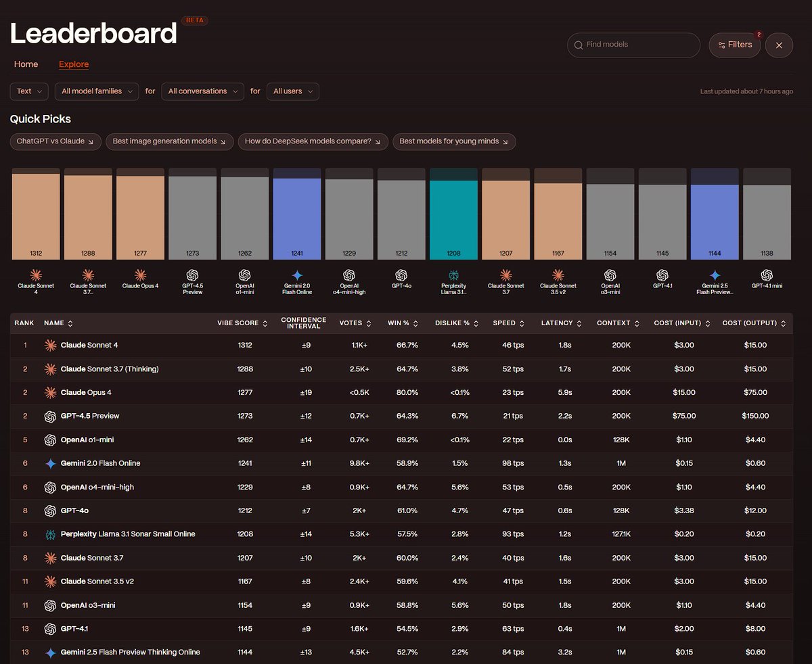The height and width of the screenshot is (664, 812).
Task: Sort table by Votes column
Action: (x=355, y=323)
